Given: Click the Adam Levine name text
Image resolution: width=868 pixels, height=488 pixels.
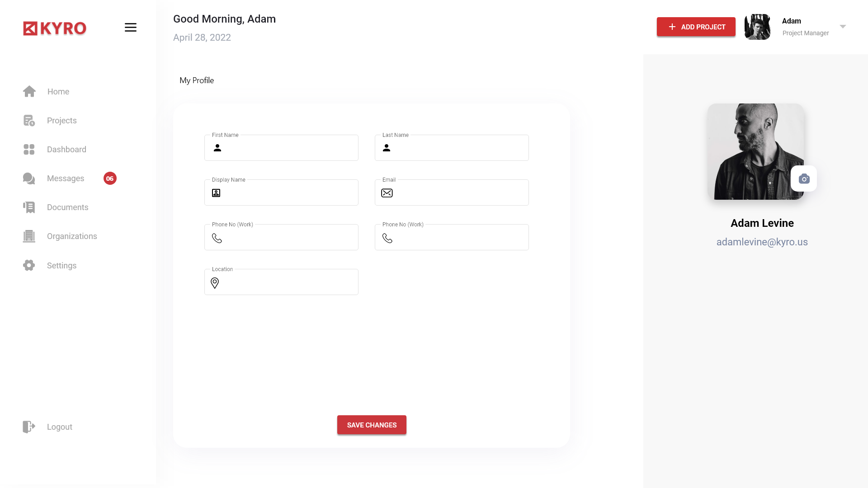Looking at the screenshot, I should tap(762, 223).
